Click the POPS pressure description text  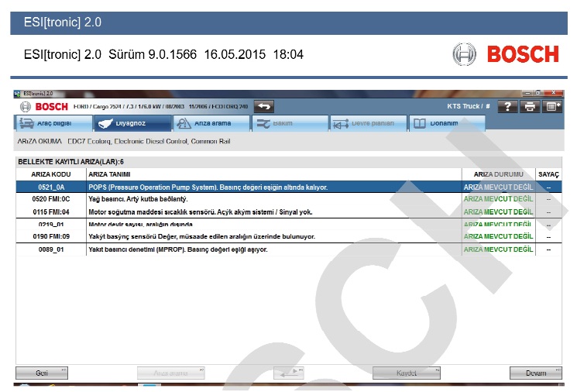click(208, 187)
